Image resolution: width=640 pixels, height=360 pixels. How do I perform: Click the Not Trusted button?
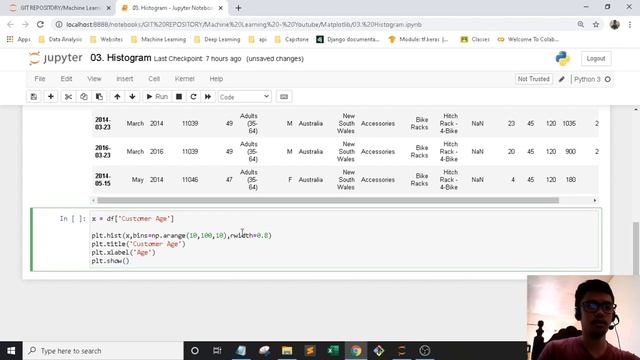(533, 79)
